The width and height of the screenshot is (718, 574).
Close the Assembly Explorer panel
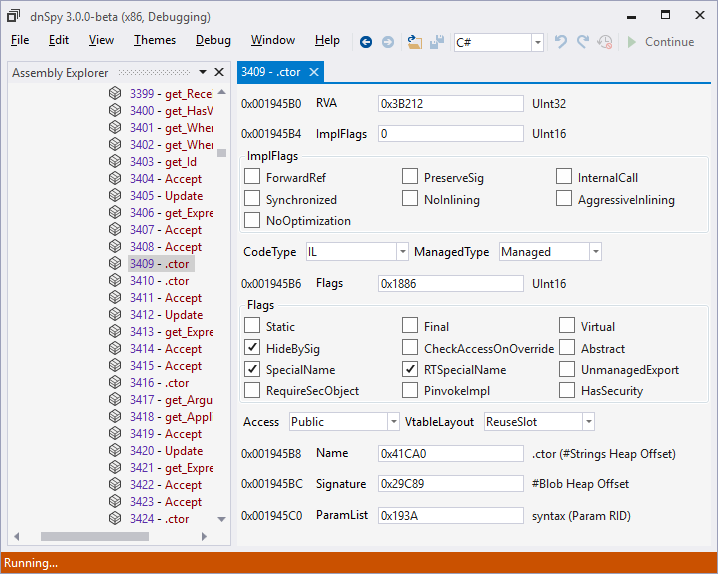point(219,72)
